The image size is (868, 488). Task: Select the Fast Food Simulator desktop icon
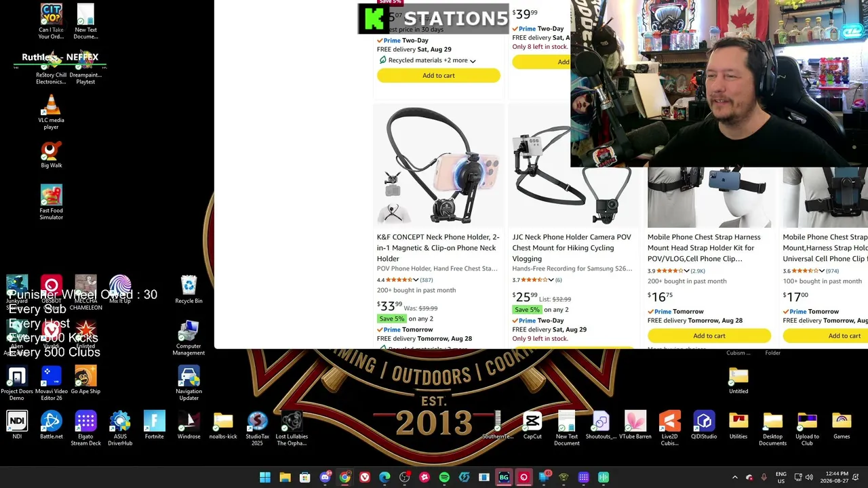[x=51, y=202]
